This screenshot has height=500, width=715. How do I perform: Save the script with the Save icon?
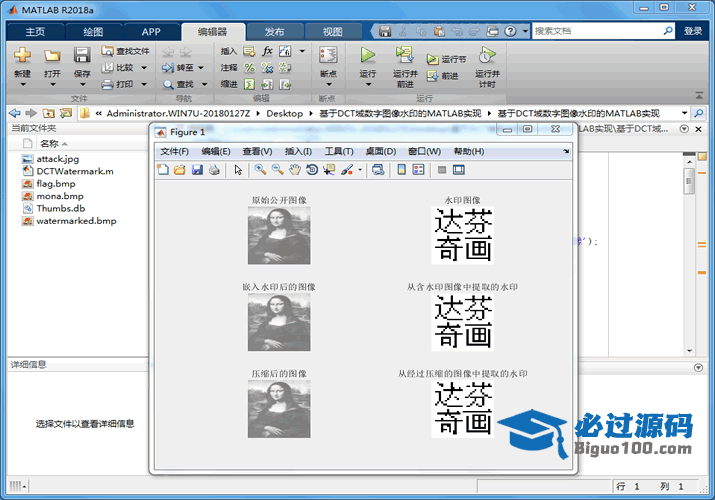(82, 55)
